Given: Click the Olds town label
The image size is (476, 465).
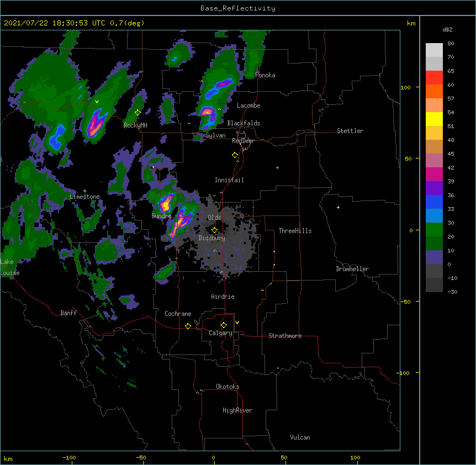Looking at the screenshot, I should (x=214, y=218).
